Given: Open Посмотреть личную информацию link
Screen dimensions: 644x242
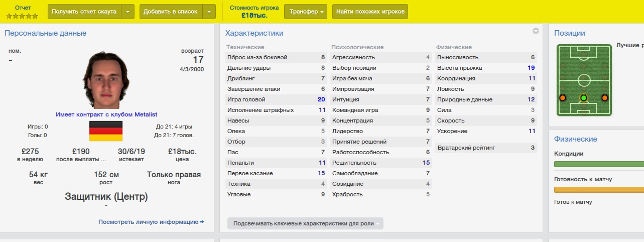Looking at the screenshot, I should coord(148,221).
